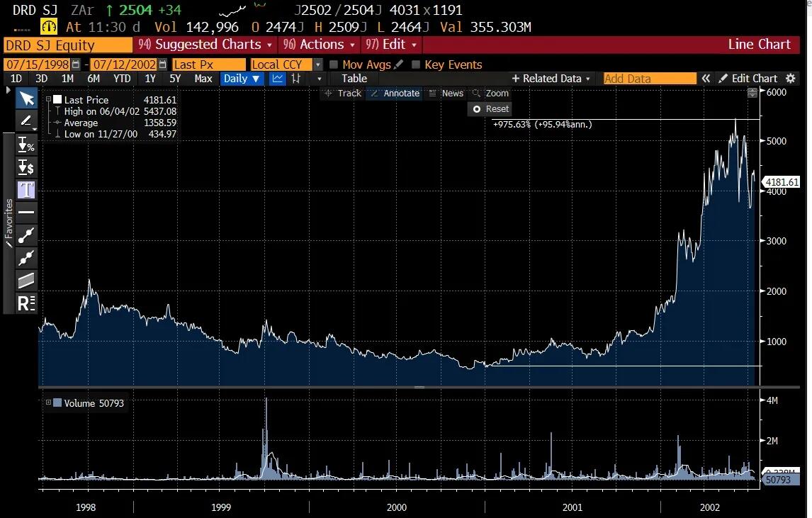812x518 pixels.
Task: Activate the text annotation tool
Action: point(26,190)
